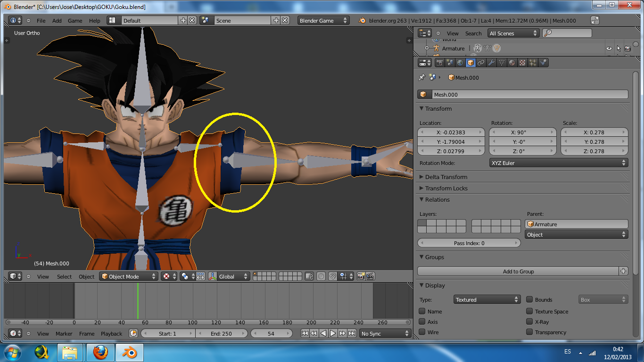Toggle Armature visibility eye in outliner
This screenshot has height=362, width=644.
click(609, 49)
